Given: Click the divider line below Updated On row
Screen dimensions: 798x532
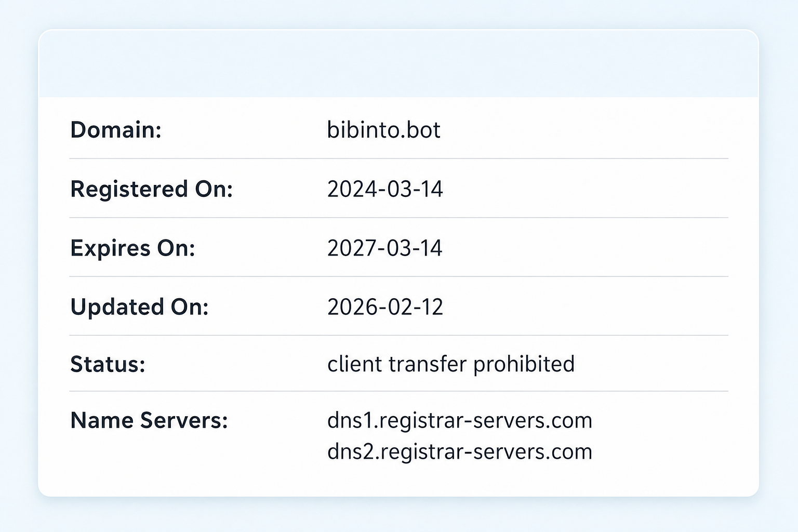Looking at the screenshot, I should click(x=398, y=335).
